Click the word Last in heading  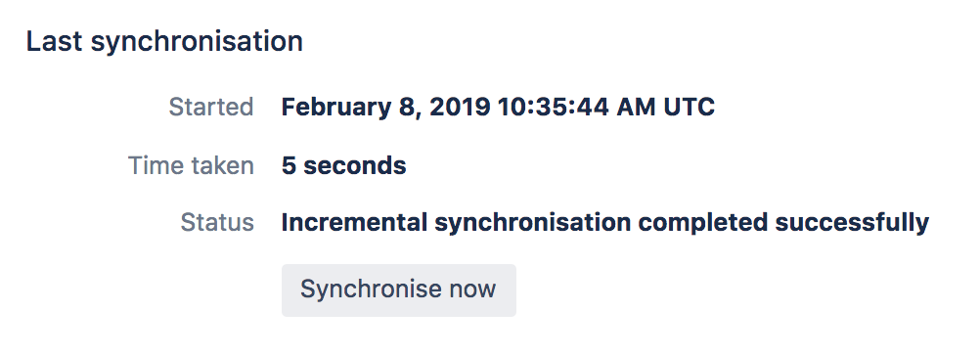55,42
